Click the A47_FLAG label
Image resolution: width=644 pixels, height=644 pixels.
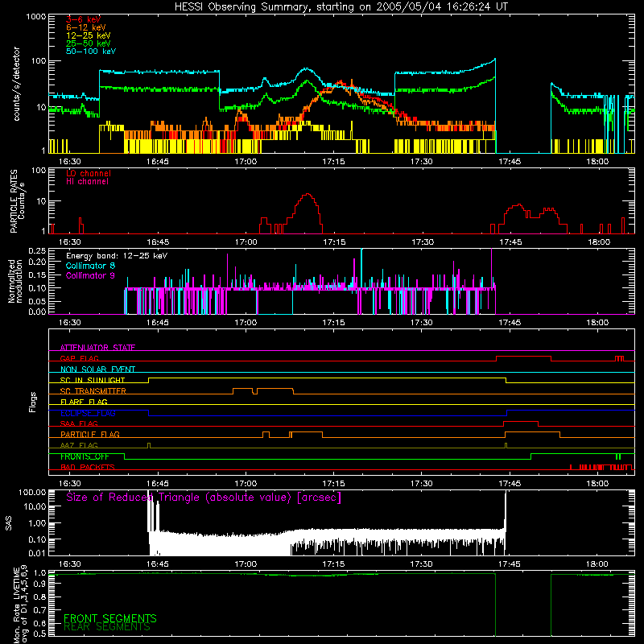click(79, 445)
